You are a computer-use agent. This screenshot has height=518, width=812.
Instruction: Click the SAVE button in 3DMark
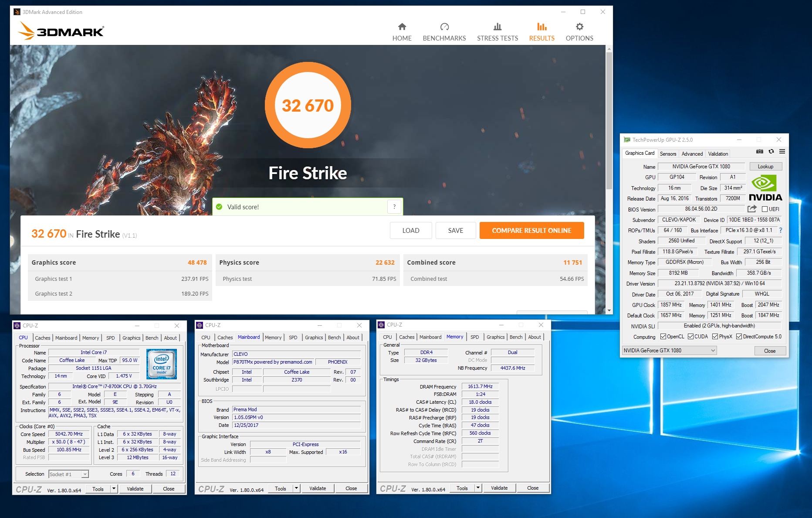[x=456, y=231]
